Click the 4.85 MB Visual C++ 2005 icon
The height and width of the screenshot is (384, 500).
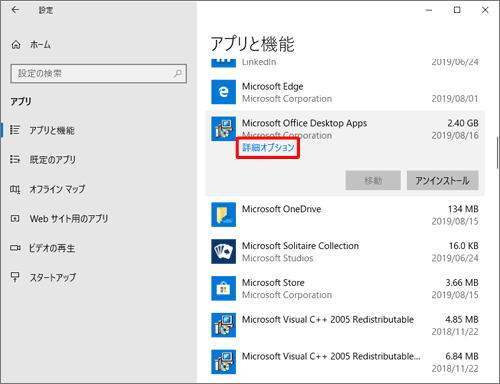click(x=223, y=325)
